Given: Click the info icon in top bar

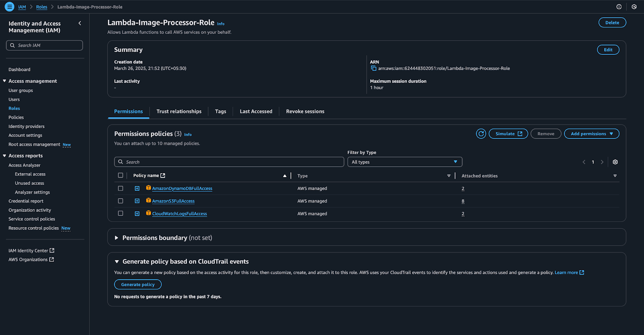Looking at the screenshot, I should point(619,7).
